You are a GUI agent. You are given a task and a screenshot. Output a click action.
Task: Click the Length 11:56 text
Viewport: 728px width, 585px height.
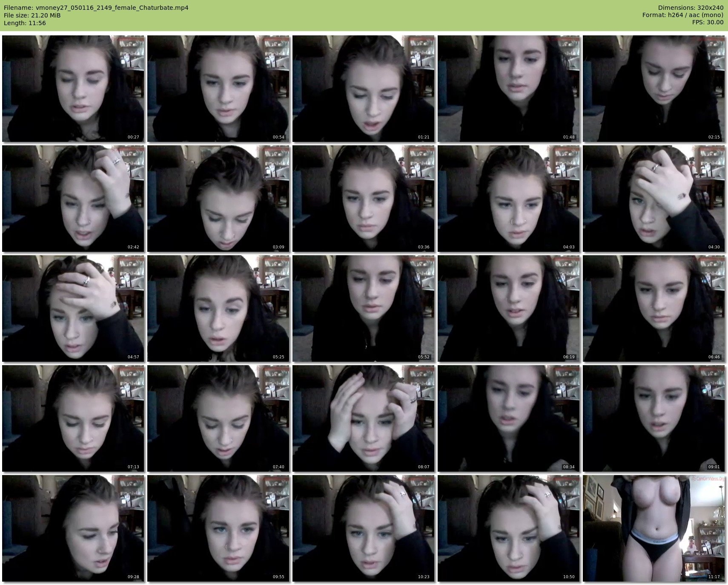tap(25, 23)
